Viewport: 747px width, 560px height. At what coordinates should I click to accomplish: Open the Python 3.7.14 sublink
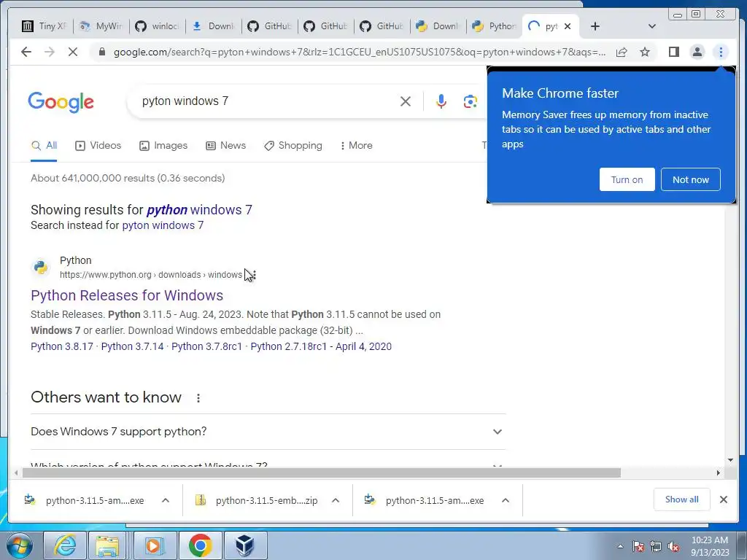tap(133, 346)
